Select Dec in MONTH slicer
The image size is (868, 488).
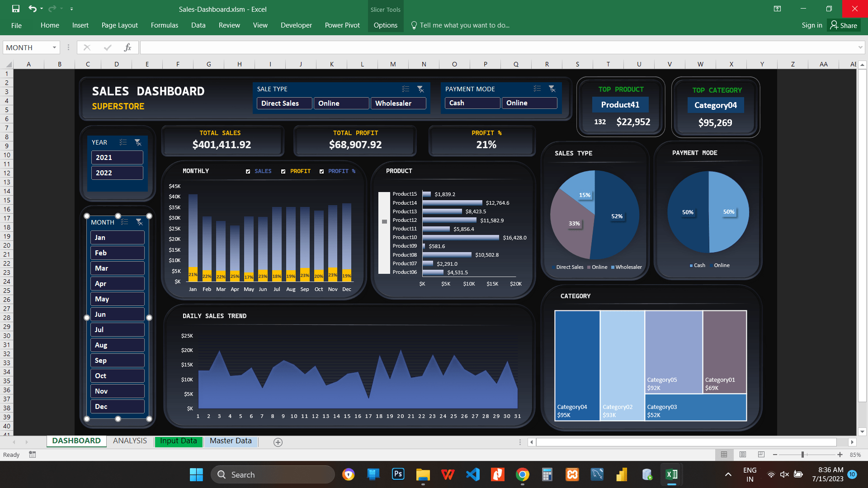(118, 407)
